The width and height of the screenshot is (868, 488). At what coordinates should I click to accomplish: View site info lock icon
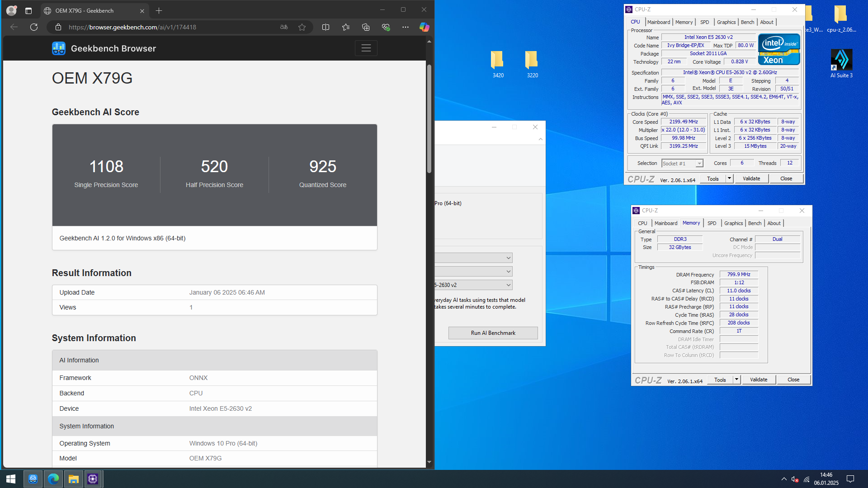point(58,27)
